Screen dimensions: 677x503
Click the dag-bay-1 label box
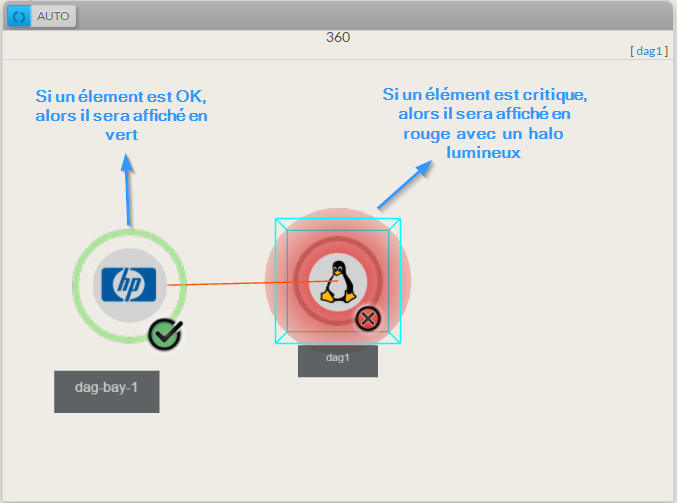click(107, 392)
